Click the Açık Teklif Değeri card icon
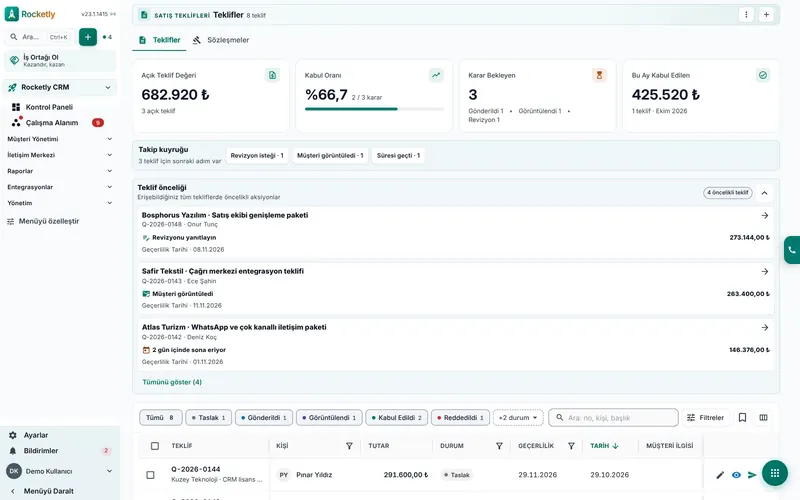The height and width of the screenshot is (500, 800). (x=272, y=75)
